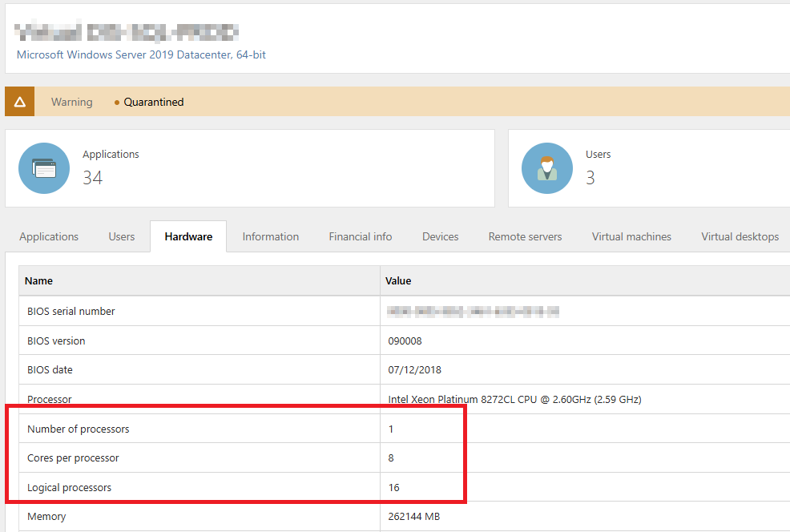Switch to Virtual desktops tab

pos(740,237)
